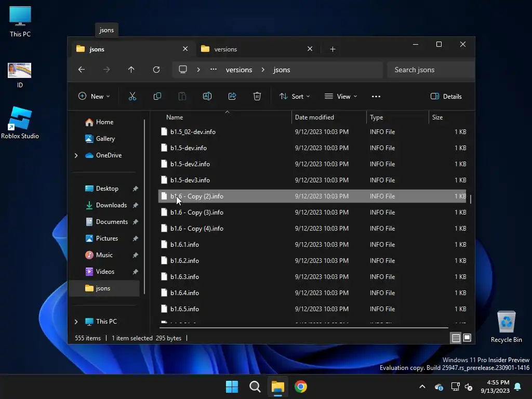The image size is (532, 399).
Task: Open Videos in navigation pane
Action: [x=105, y=272]
